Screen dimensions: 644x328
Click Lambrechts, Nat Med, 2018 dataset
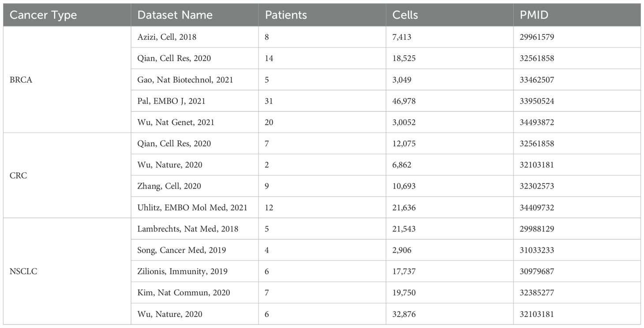coord(188,229)
